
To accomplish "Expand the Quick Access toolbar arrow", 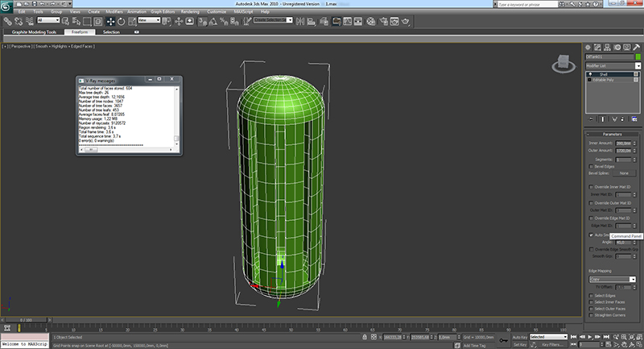I will click(70, 4).
